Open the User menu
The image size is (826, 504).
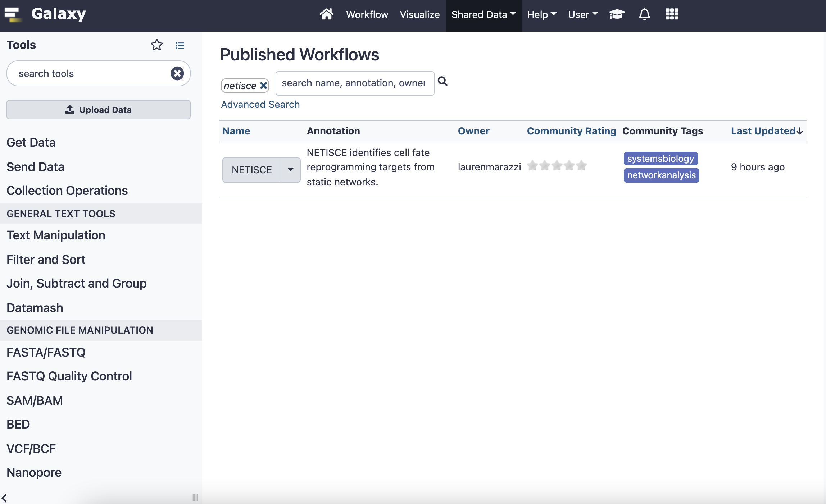[x=583, y=14]
